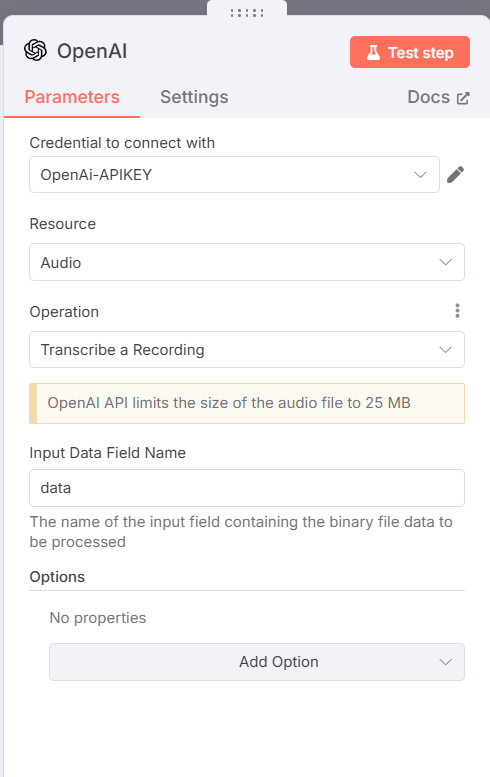Open the Transcribe a Recording operation dropdown

tap(247, 350)
